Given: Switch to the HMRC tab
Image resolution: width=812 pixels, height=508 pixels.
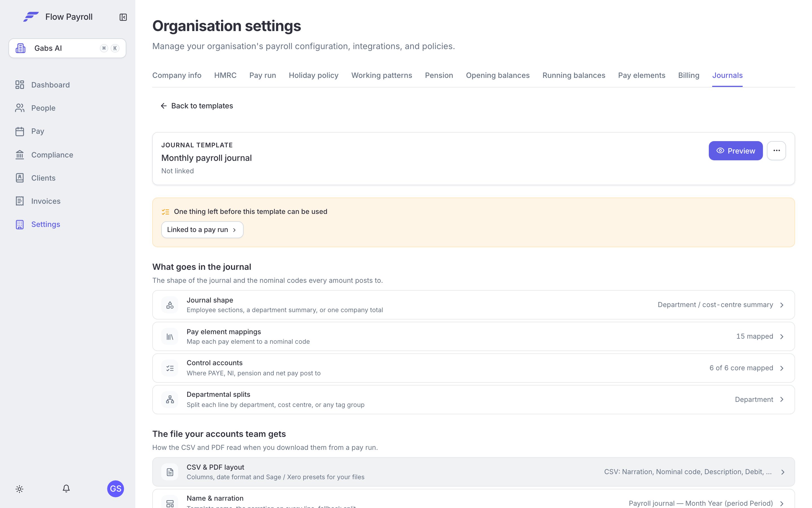Looking at the screenshot, I should click(x=225, y=75).
